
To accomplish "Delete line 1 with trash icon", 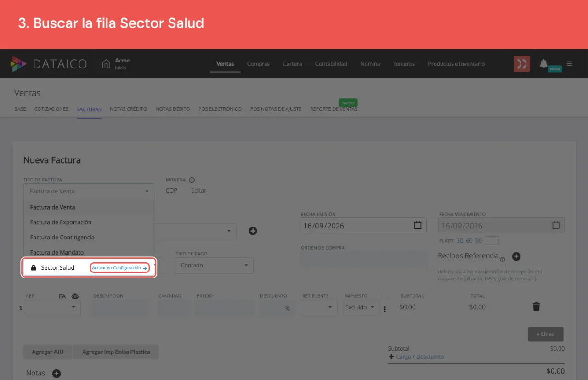I will 536,306.
